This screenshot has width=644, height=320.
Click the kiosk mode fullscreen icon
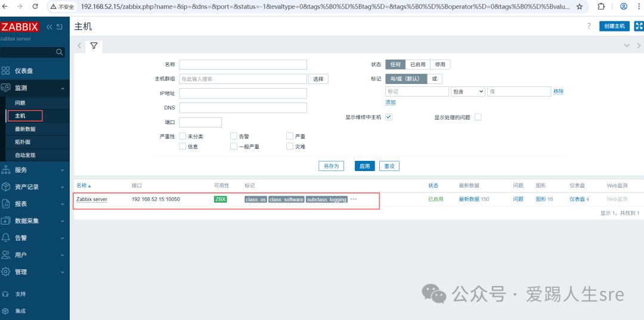point(638,26)
